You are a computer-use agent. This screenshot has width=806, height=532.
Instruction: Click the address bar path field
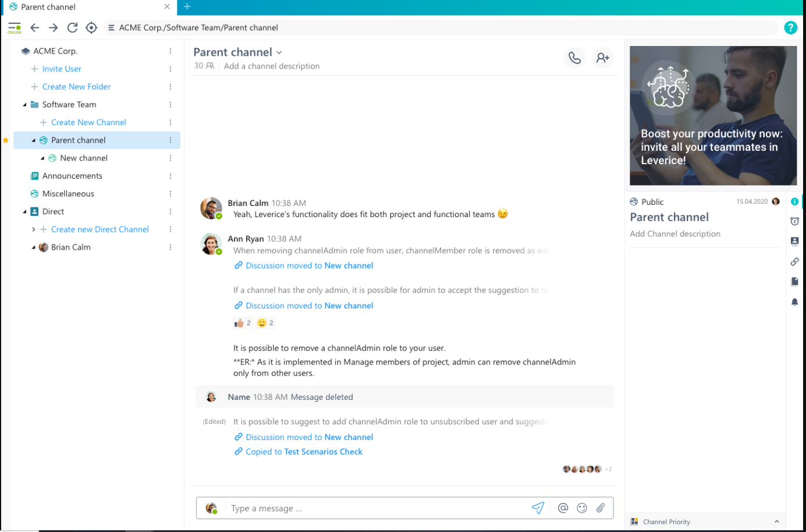pos(442,27)
